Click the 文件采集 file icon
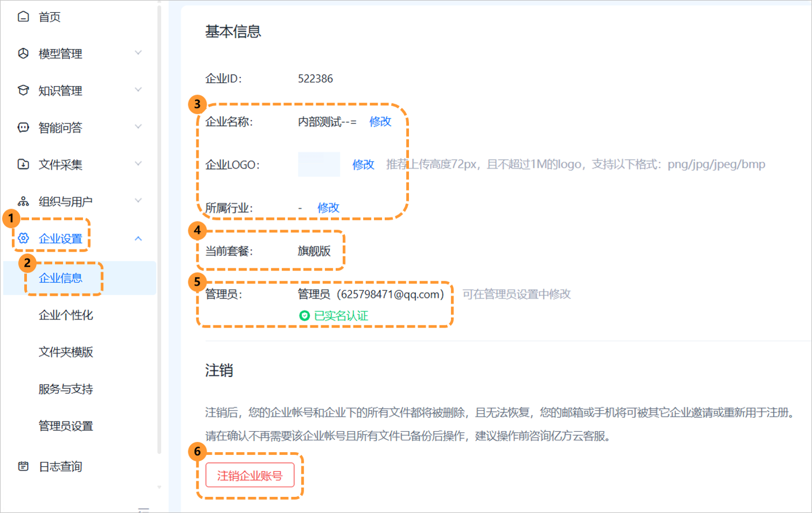 click(x=23, y=164)
